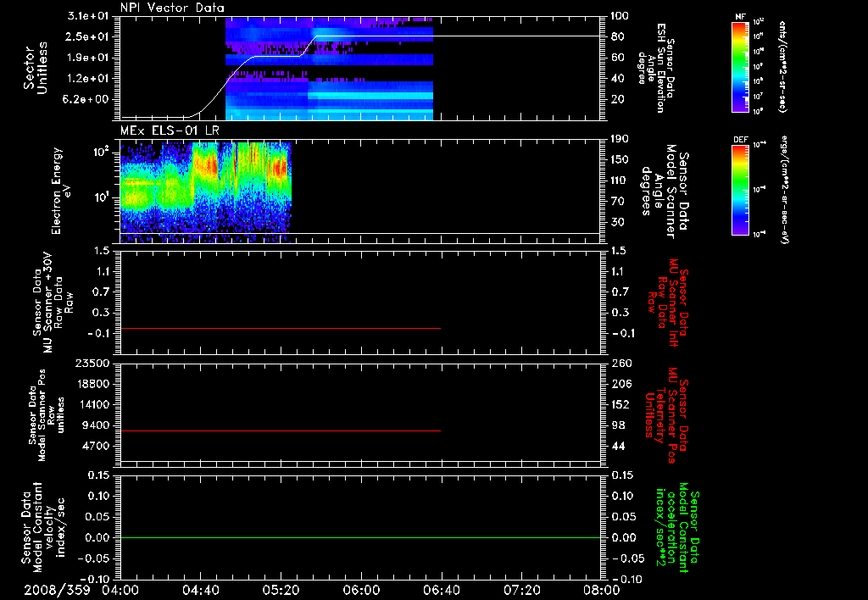Viewport: 868px width, 600px height.
Task: Click the "Sector Unitless" axis label
Action: pos(36,68)
